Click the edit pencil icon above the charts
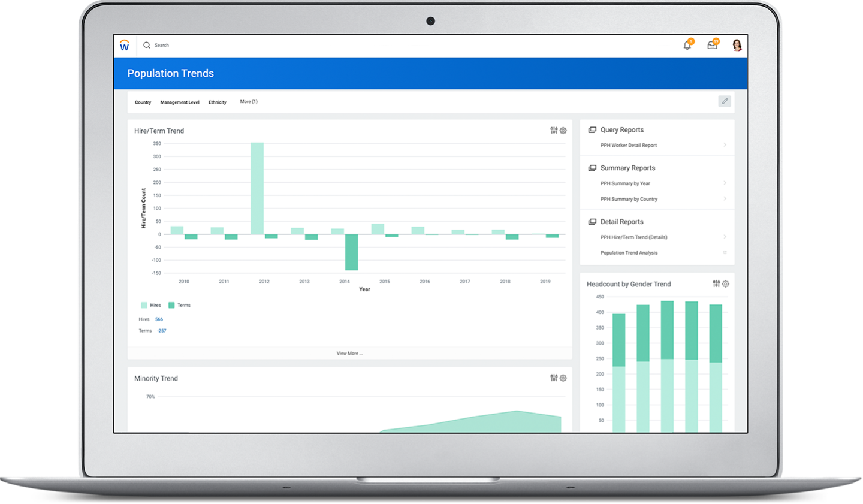The width and height of the screenshot is (863, 504). tap(725, 101)
